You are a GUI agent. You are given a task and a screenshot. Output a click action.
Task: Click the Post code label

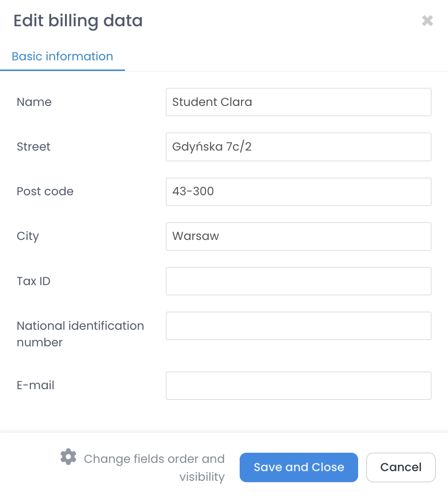pos(45,192)
